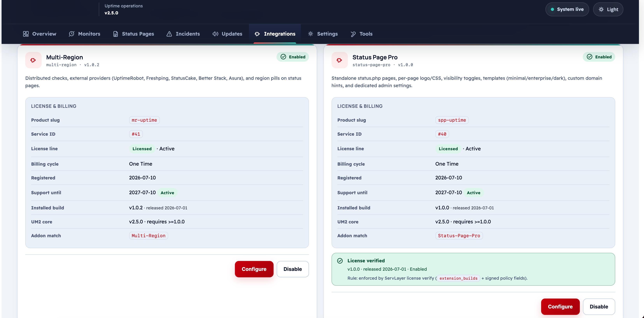Open the Overview tab
Screen dimensions: 644x318
click(39, 34)
